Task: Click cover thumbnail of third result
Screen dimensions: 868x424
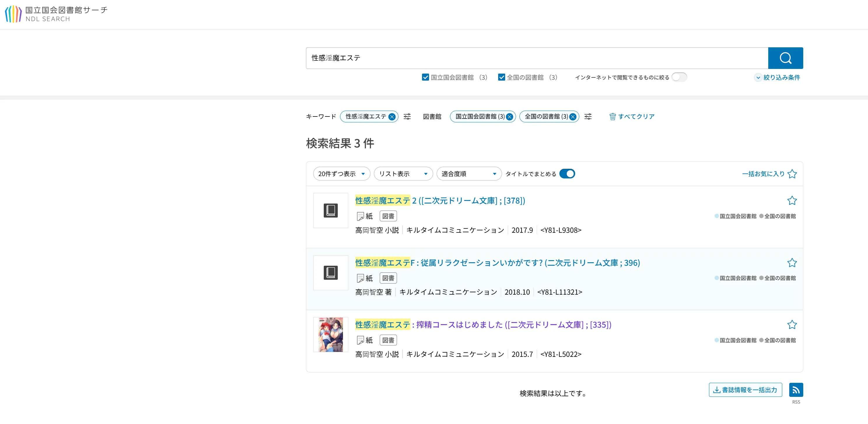Action: click(x=330, y=335)
